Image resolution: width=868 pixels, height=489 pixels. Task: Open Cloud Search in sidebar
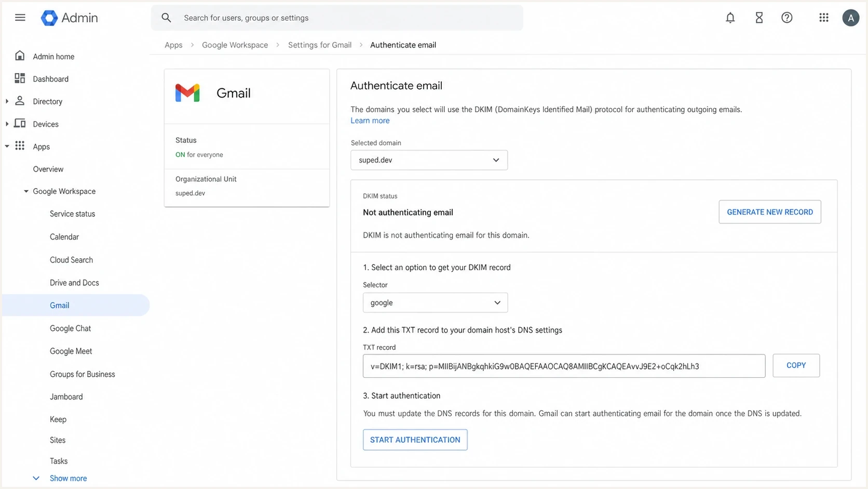[71, 260]
